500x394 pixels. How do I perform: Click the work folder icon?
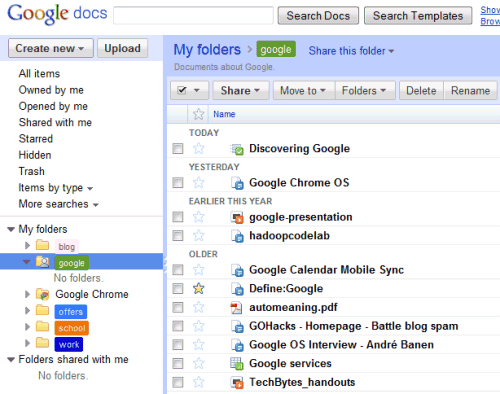pos(42,343)
